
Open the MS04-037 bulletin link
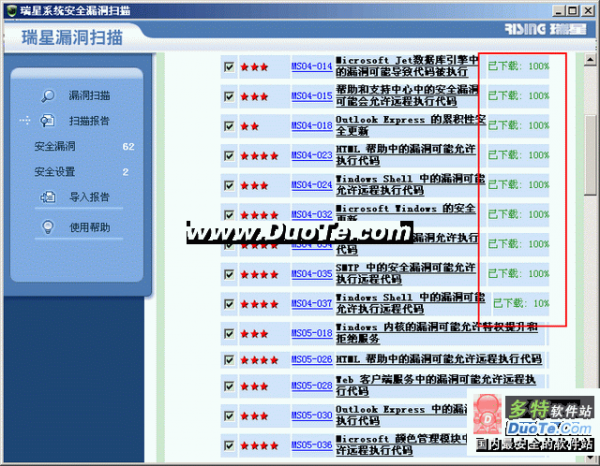(312, 304)
